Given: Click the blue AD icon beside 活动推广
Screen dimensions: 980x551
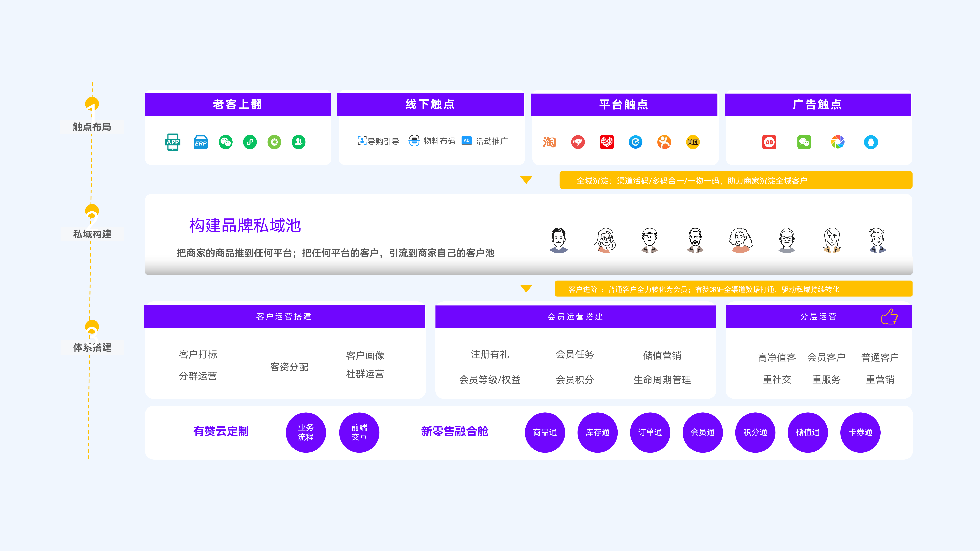Looking at the screenshot, I should click(466, 140).
